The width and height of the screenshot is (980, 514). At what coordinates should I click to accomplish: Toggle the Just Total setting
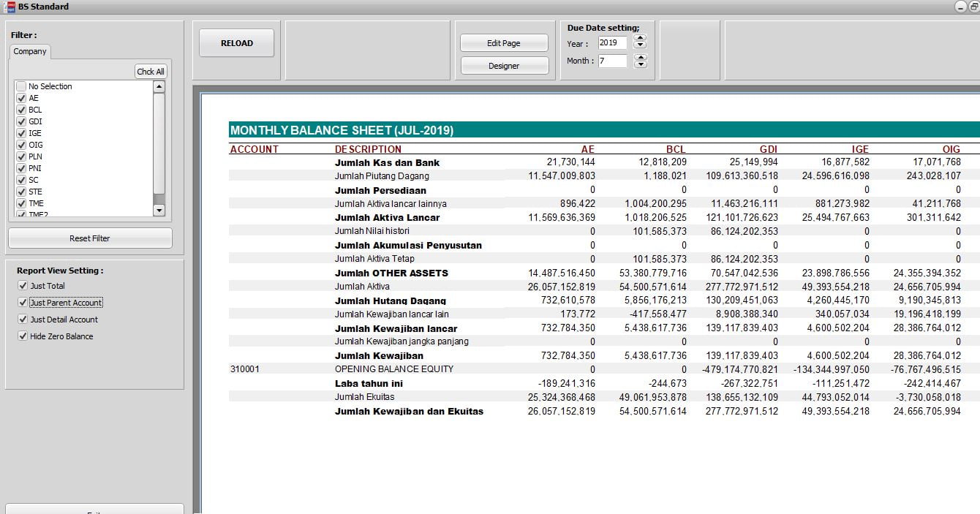coord(23,286)
